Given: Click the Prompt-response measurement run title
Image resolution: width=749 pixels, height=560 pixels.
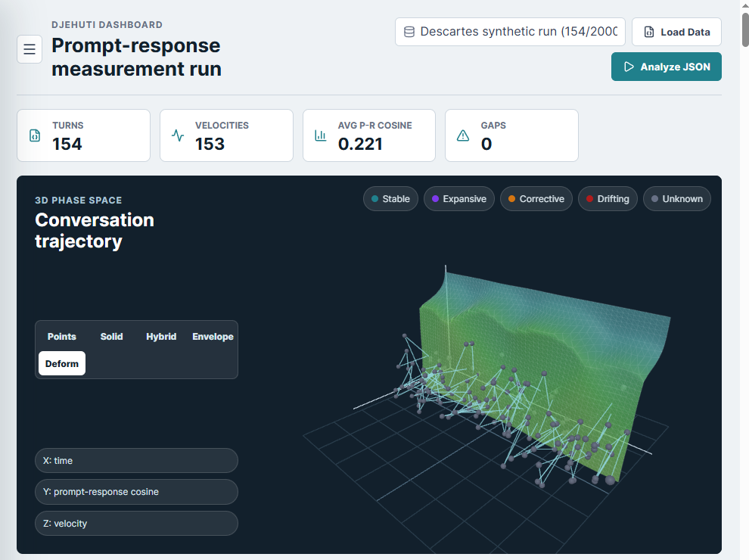Looking at the screenshot, I should (x=137, y=57).
